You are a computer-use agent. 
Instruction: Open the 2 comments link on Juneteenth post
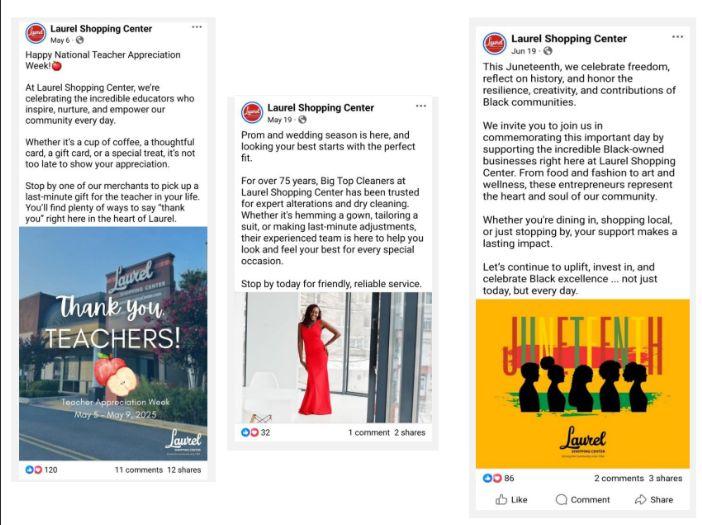coord(619,478)
